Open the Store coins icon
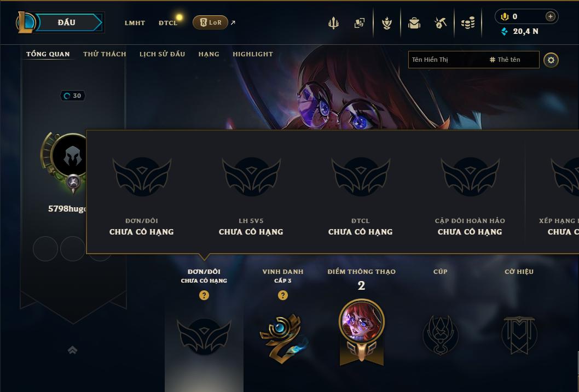The width and height of the screenshot is (579, 392). [x=468, y=23]
